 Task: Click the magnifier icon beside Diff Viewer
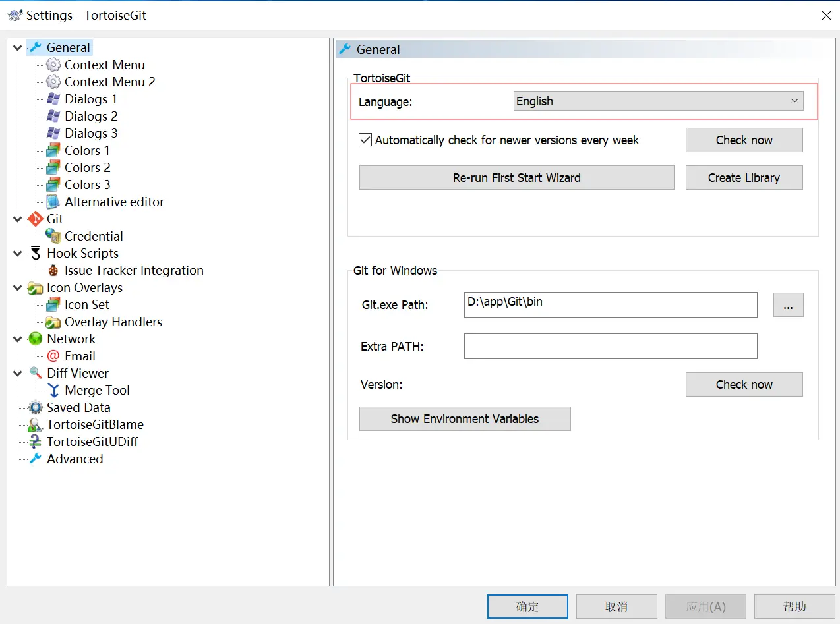click(35, 373)
